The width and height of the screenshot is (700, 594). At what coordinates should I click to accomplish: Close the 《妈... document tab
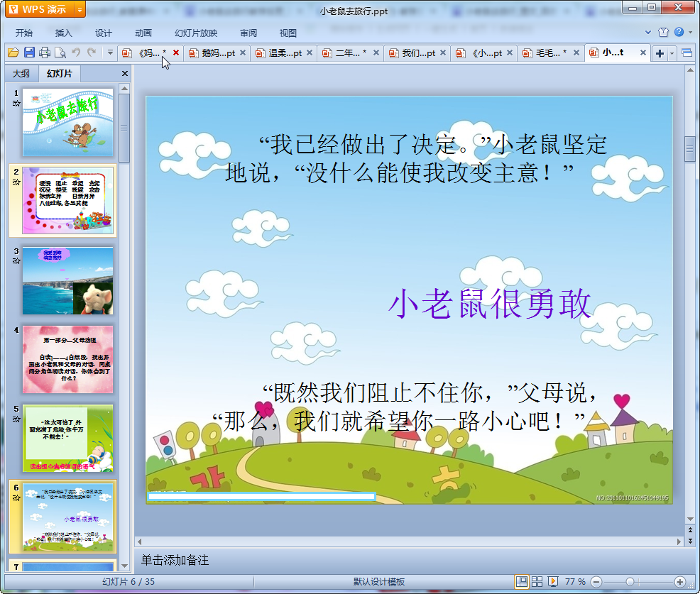pos(176,53)
